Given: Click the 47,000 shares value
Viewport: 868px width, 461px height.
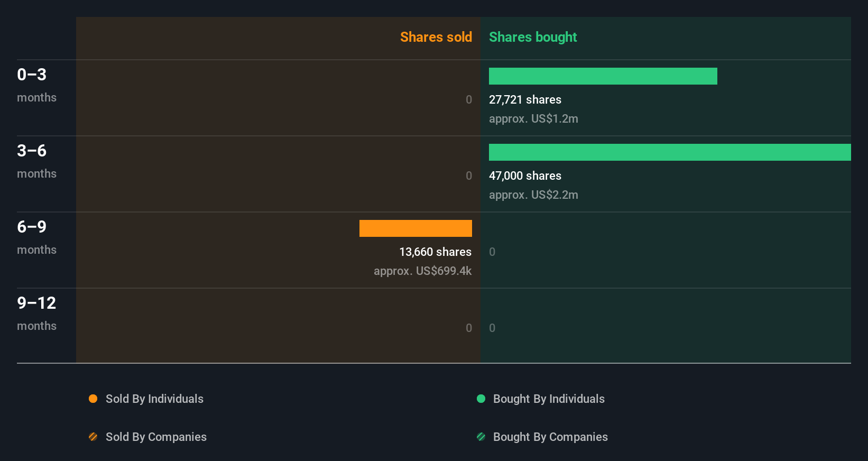Looking at the screenshot, I should (525, 176).
